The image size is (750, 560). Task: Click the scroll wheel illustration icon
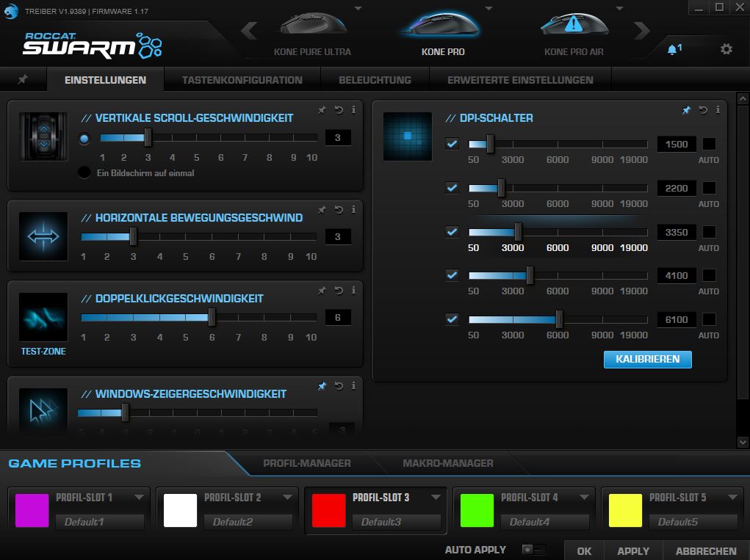tap(43, 137)
